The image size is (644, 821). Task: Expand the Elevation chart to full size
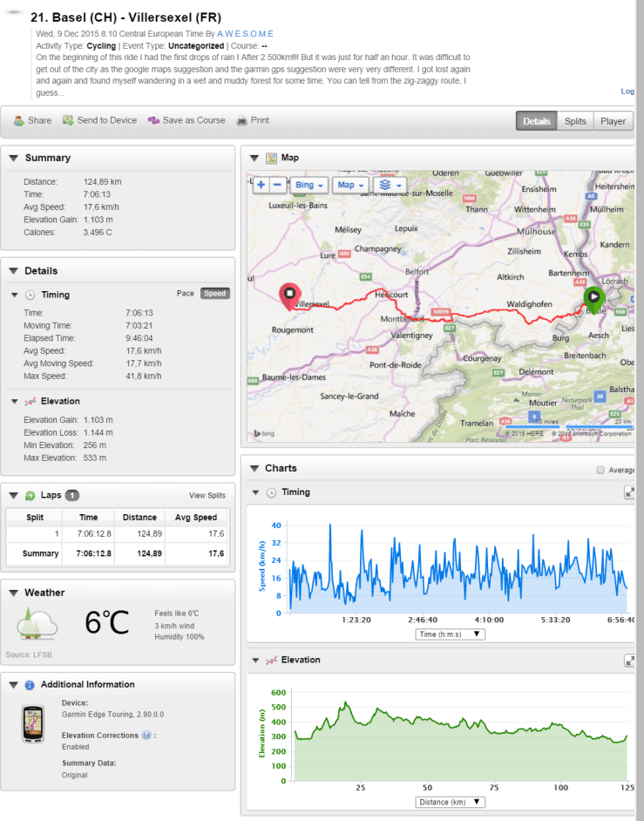[x=629, y=661]
